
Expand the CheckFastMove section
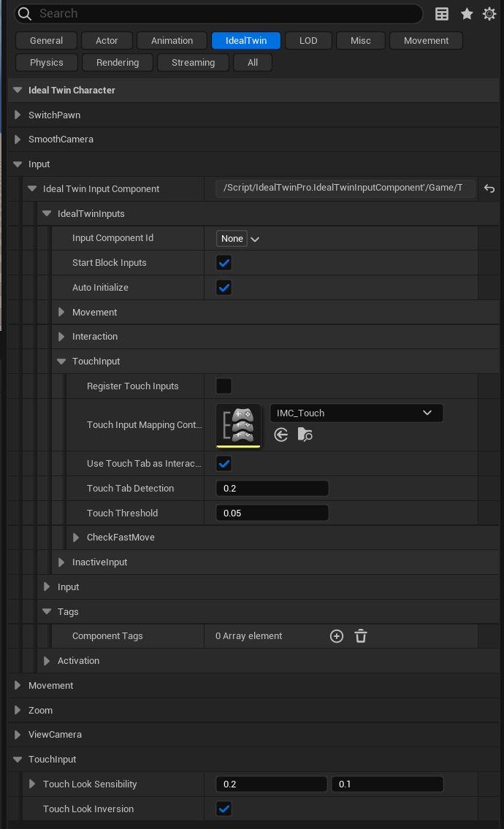[x=77, y=538]
